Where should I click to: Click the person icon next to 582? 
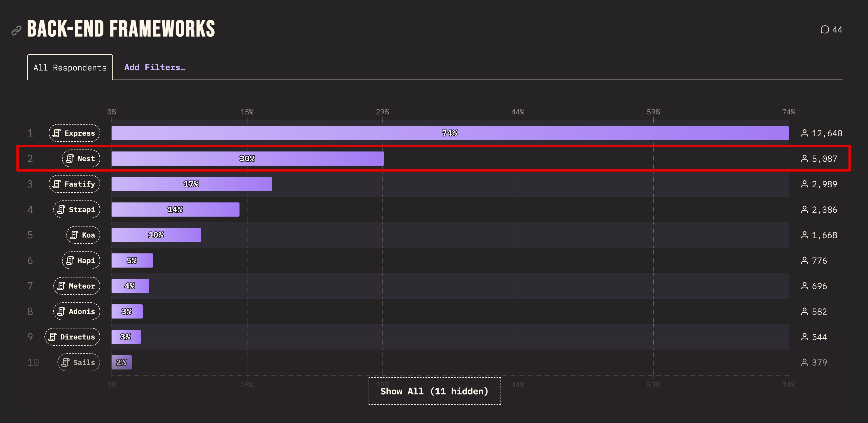point(804,311)
